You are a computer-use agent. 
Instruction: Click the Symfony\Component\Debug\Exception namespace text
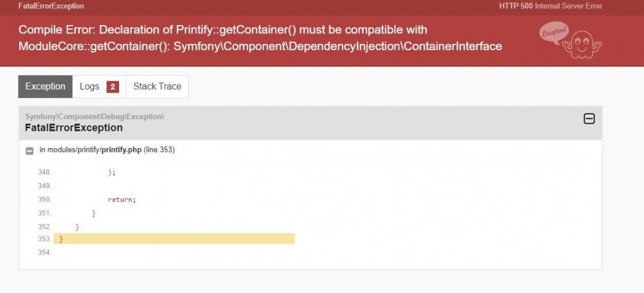95,117
